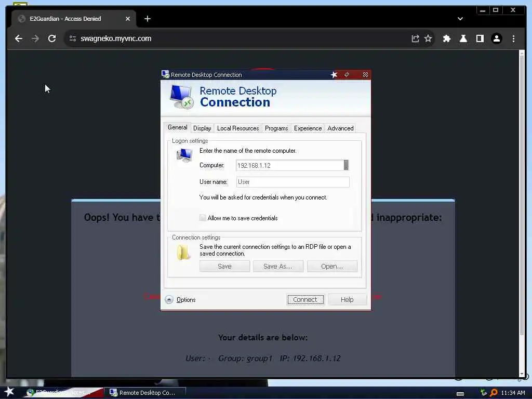Maximize the browser window

point(496,10)
